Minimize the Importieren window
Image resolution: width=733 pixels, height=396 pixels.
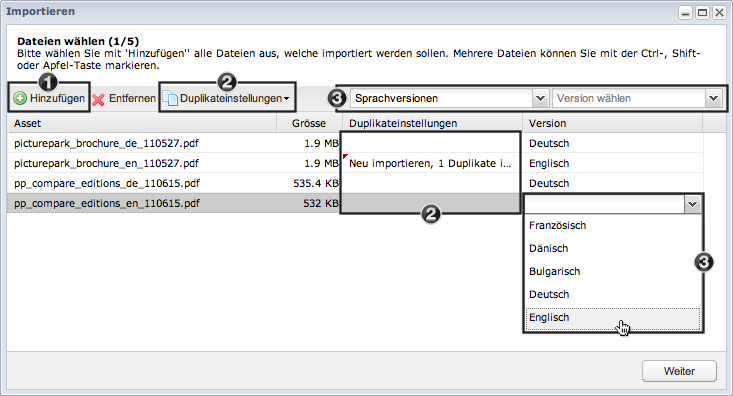click(x=685, y=13)
